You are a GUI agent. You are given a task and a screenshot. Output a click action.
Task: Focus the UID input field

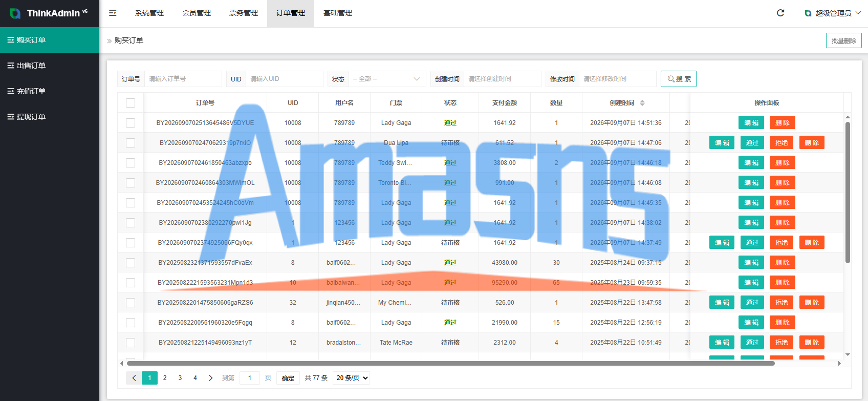(285, 79)
